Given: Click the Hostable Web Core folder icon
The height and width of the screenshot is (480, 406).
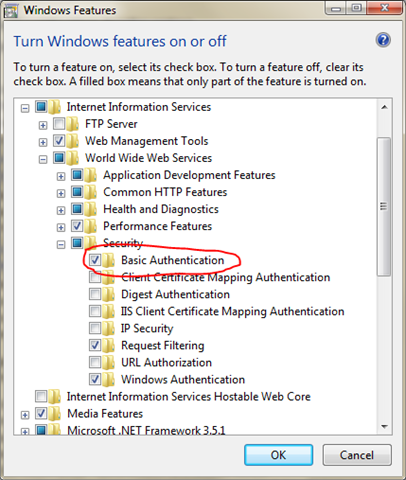Looking at the screenshot, I should 54,396.
